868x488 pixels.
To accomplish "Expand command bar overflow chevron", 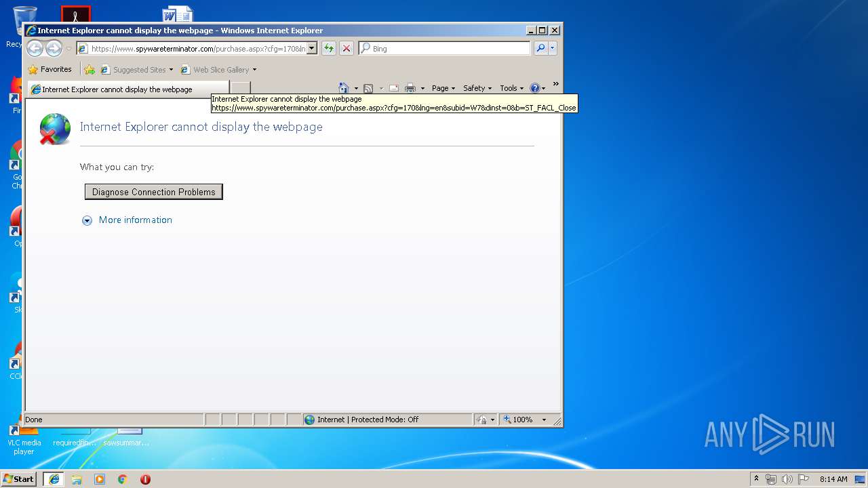I will (555, 85).
